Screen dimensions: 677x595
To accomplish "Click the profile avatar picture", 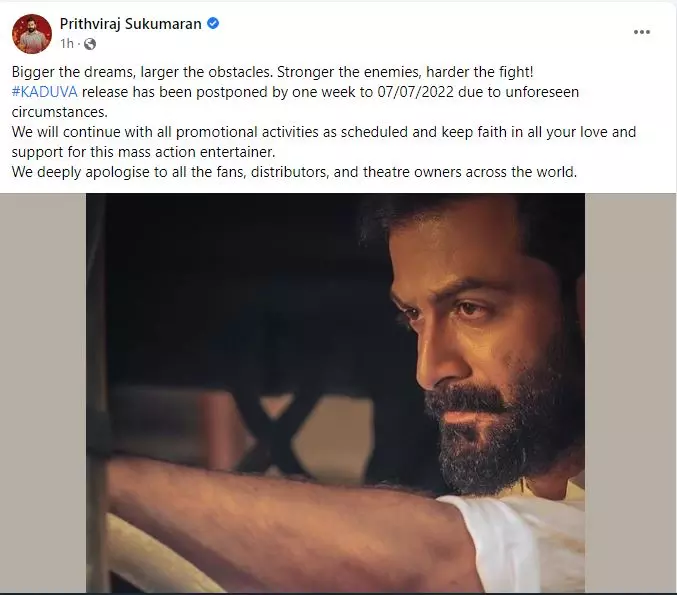I will click(x=31, y=33).
